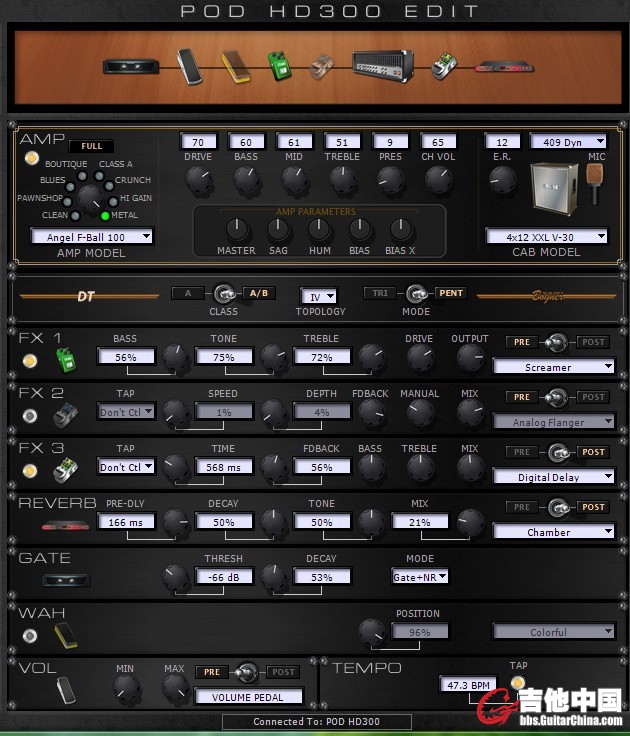Click the A/B class label

[x=259, y=293]
